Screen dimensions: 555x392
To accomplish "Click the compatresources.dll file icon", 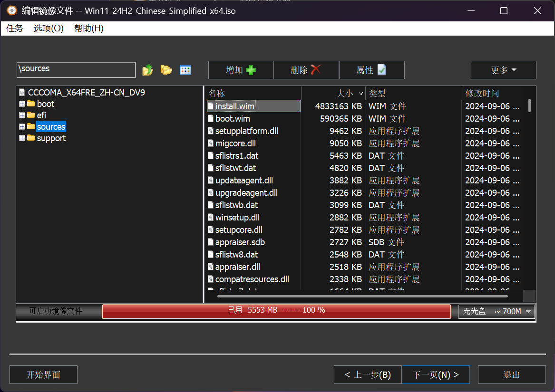I will (211, 279).
